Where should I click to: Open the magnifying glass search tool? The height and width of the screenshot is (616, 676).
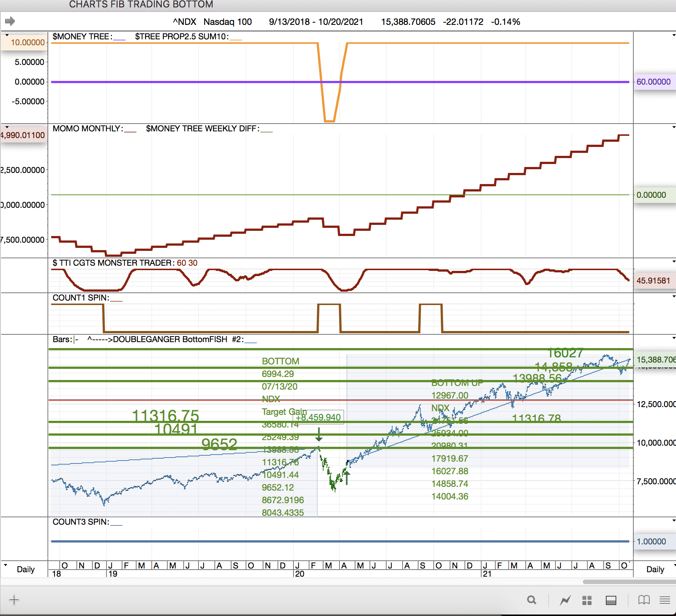coord(531,600)
